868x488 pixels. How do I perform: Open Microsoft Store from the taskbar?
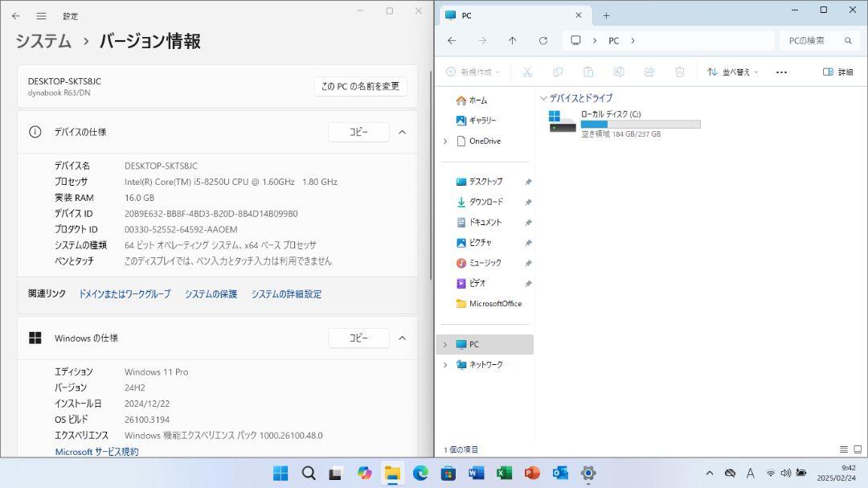tap(448, 473)
